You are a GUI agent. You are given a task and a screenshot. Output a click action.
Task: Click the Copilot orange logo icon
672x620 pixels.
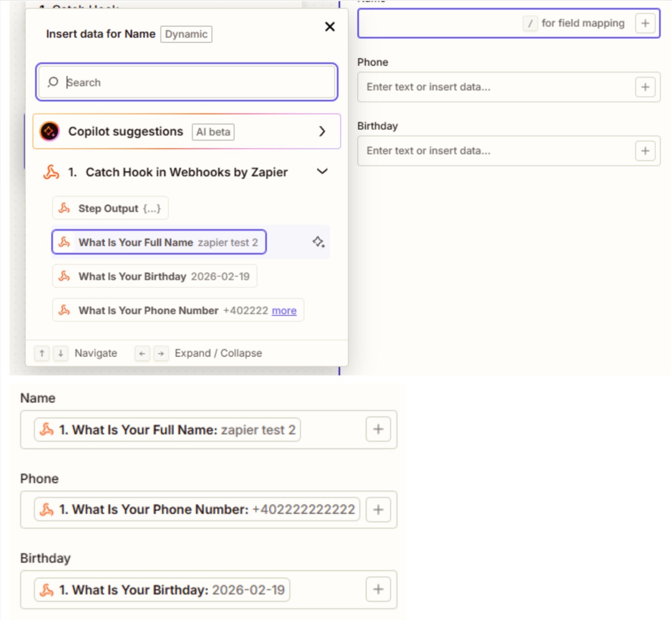click(x=50, y=131)
